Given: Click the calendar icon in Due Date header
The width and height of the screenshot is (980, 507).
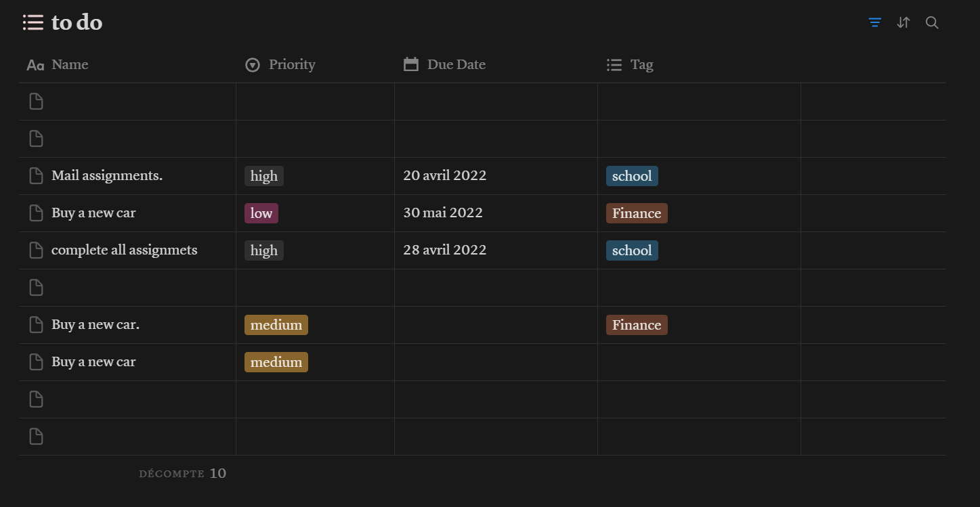Looking at the screenshot, I should coord(410,64).
